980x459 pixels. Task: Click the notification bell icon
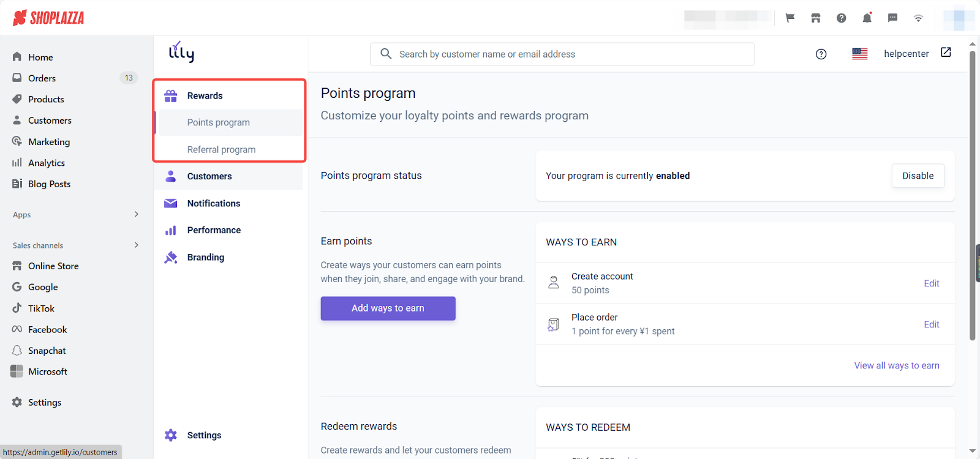tap(867, 18)
